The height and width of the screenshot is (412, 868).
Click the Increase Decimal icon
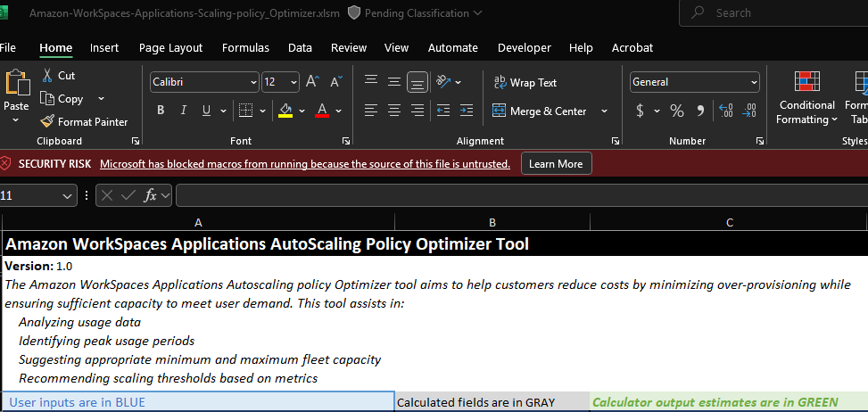click(726, 111)
